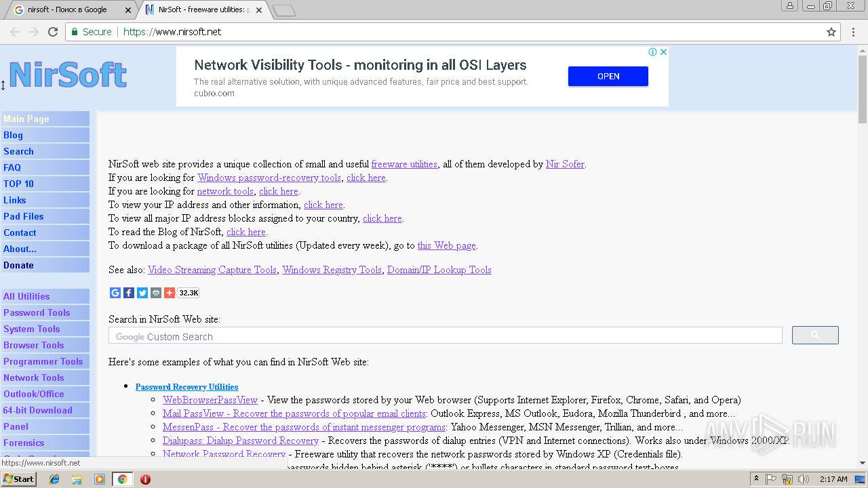This screenshot has height=488, width=868.
Task: Open this Web page package link
Action: click(447, 245)
